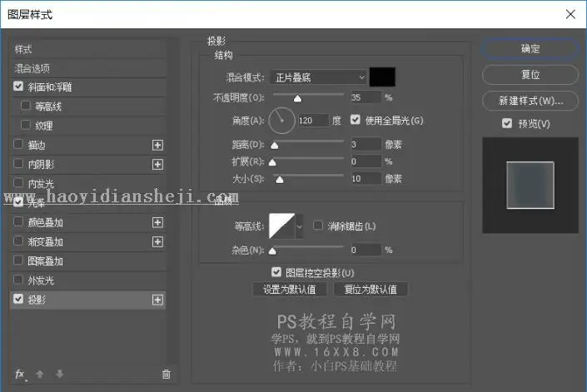
Task: Enable the 描边 checkbox
Action: (x=18, y=144)
